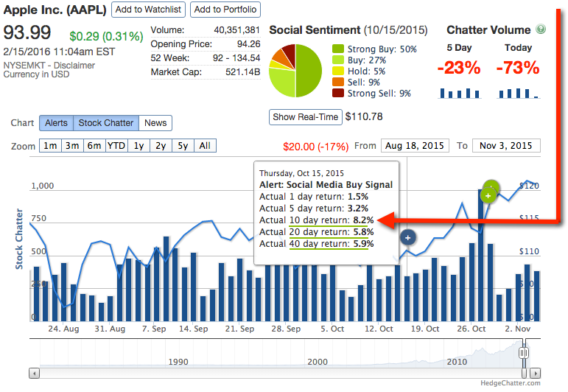Click the -23% five day chatter value

click(x=459, y=68)
